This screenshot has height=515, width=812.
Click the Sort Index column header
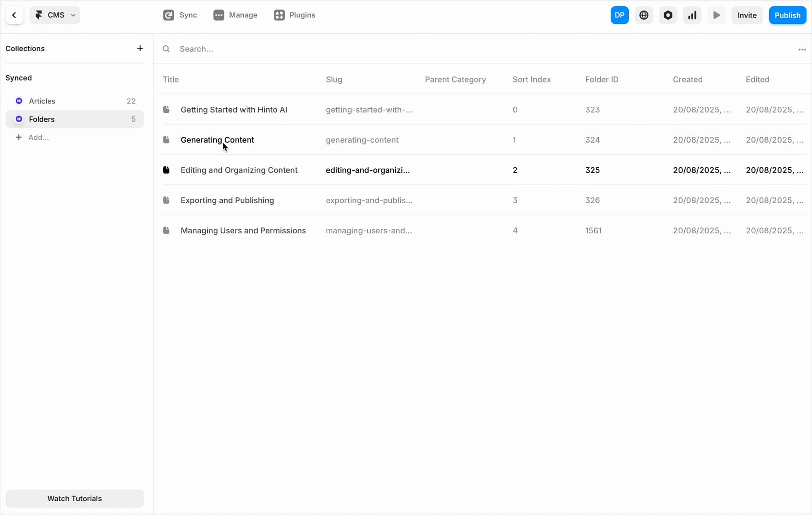(531, 80)
